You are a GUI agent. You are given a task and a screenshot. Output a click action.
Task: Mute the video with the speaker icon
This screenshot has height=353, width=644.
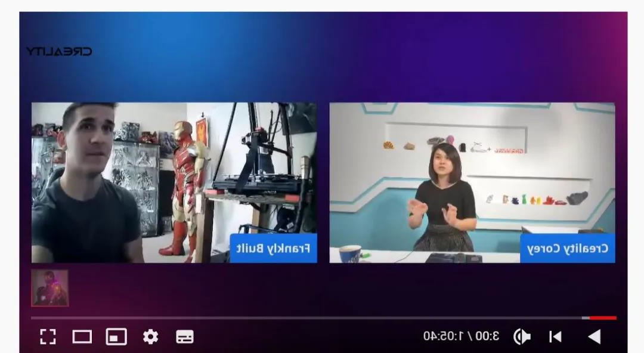coord(522,337)
